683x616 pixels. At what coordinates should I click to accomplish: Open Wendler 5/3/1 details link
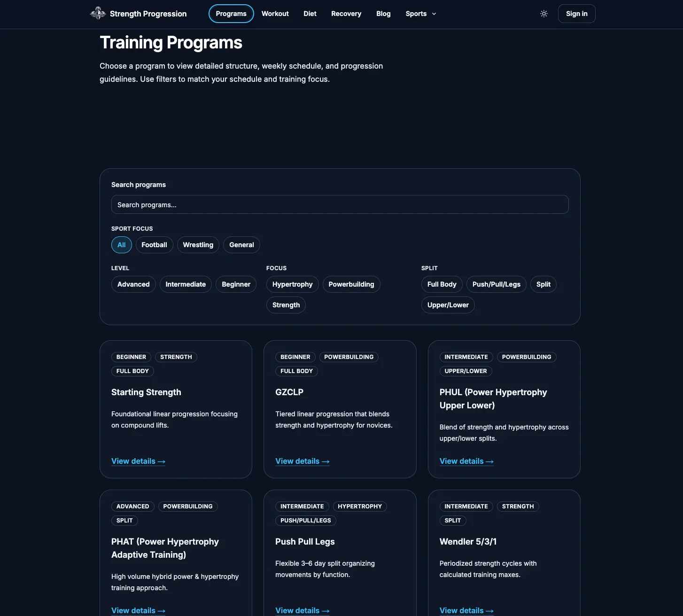[x=466, y=610]
